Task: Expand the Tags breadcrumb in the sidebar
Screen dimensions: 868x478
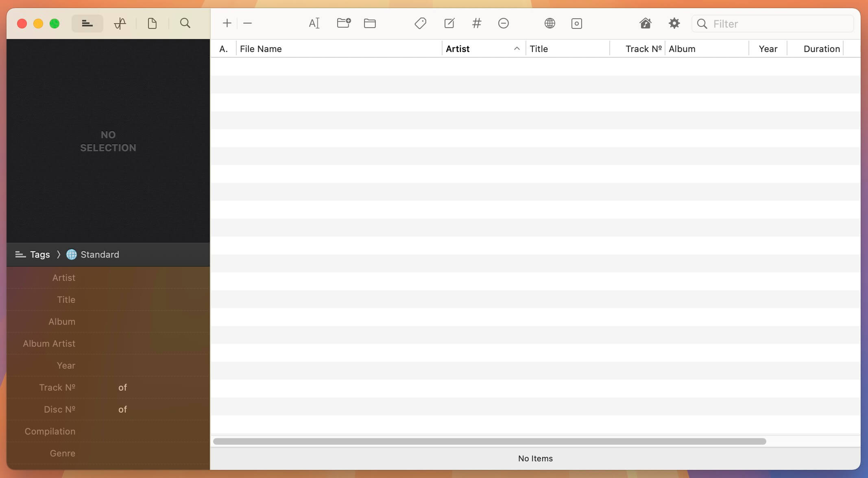Action: coord(39,254)
